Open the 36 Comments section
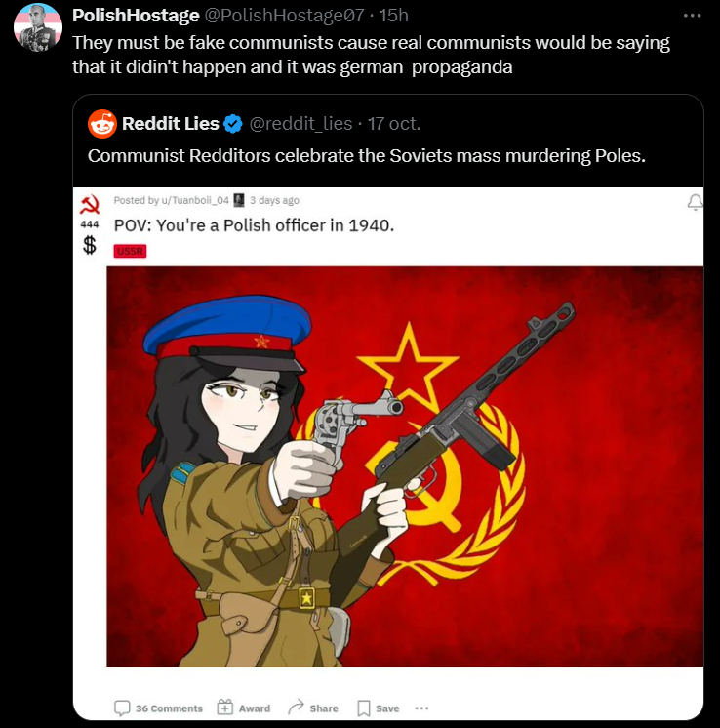The width and height of the screenshot is (720, 728). click(158, 708)
